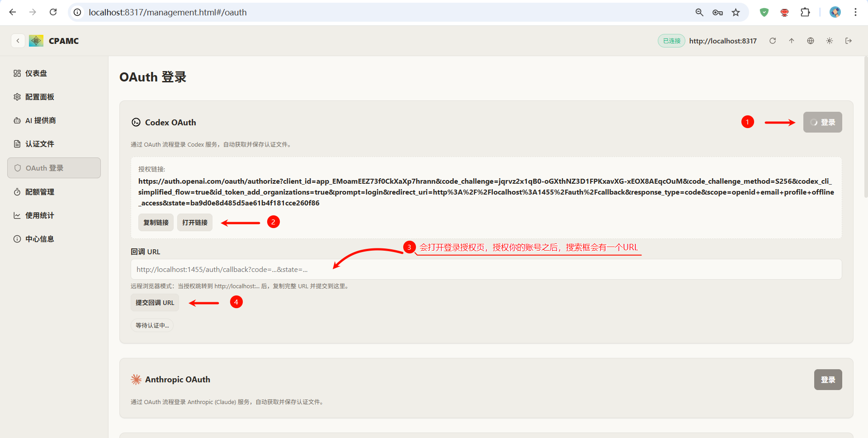Click the Anthropic OAuth heading
The width and height of the screenshot is (868, 438).
pos(178,380)
